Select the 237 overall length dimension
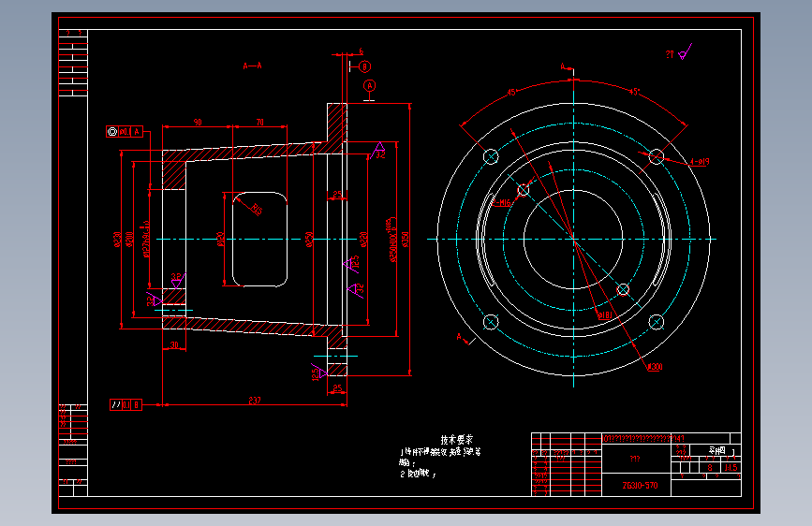Screen dimensions: 812x526 [254, 401]
